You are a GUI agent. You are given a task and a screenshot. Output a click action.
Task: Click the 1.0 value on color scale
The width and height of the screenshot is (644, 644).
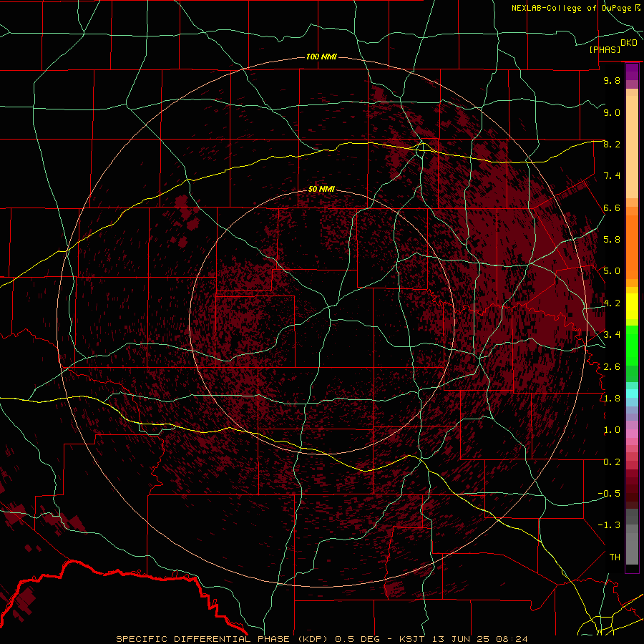coord(612,430)
